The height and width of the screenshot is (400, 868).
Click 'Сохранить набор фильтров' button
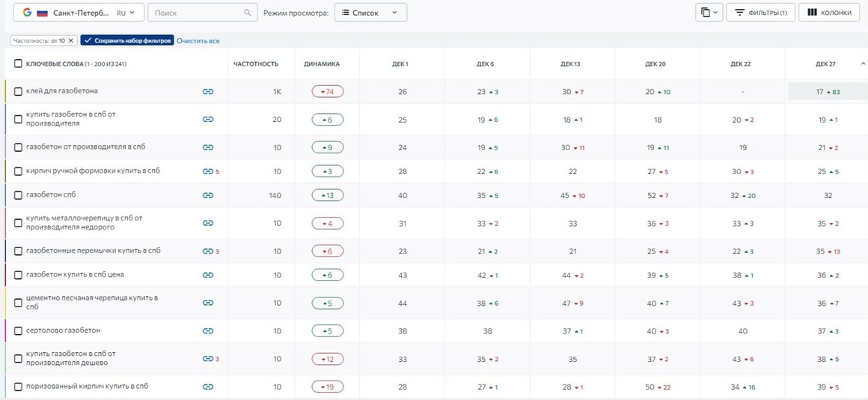coord(127,40)
